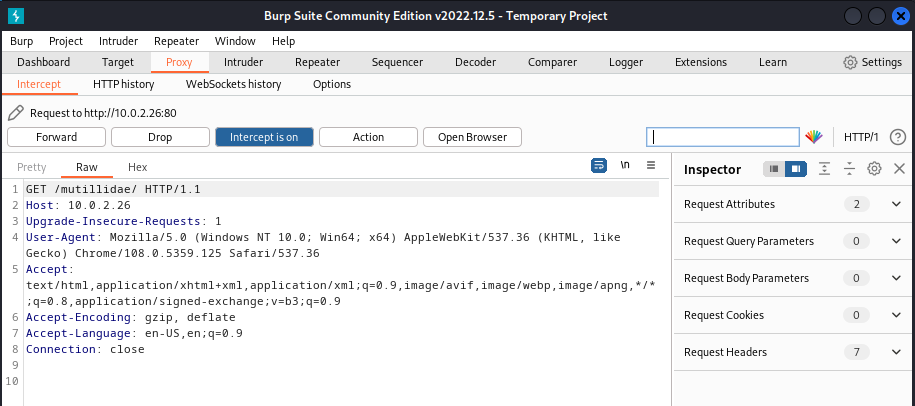Click the Accept-Encoding header line
Image resolution: width=915 pixels, height=406 pixels.
131,317
